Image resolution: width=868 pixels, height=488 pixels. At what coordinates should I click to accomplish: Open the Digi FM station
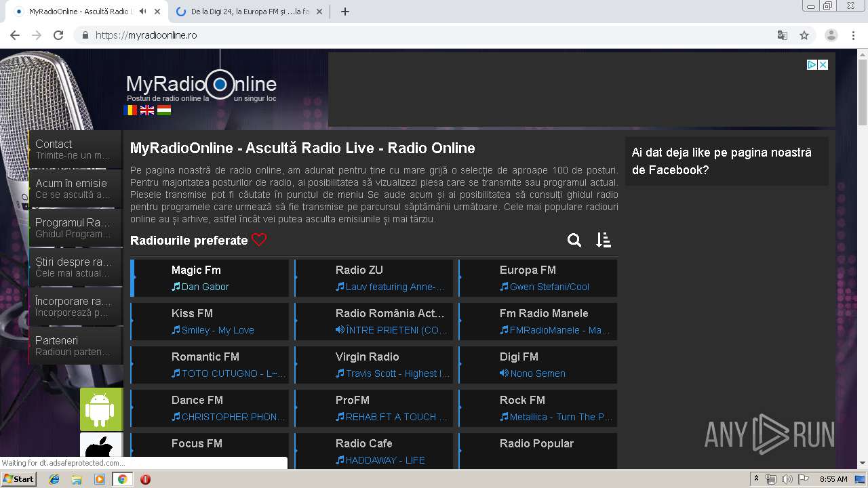click(x=538, y=365)
